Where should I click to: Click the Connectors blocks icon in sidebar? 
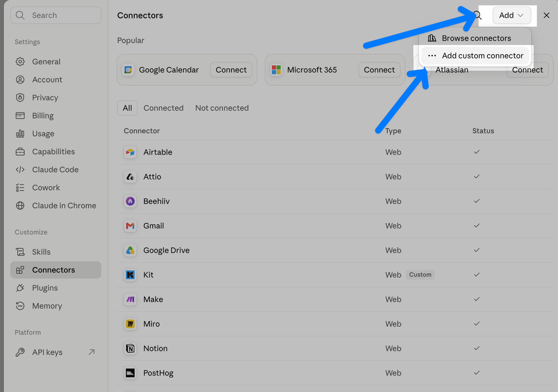coord(20,270)
